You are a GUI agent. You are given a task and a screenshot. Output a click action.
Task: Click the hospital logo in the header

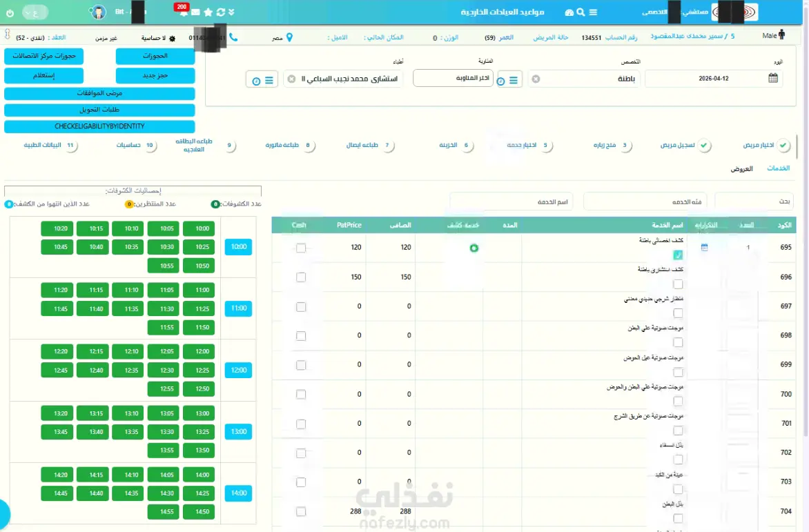(735, 12)
